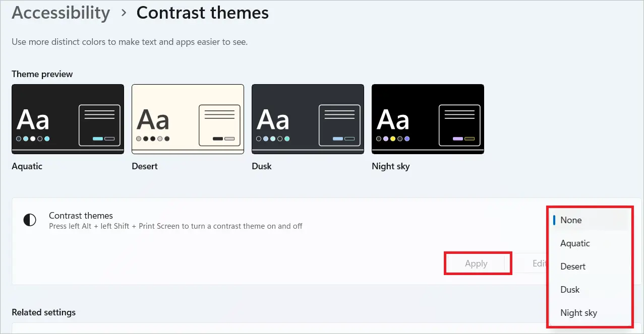
Task: Click the Contrast themes row label
Action: coord(81,216)
